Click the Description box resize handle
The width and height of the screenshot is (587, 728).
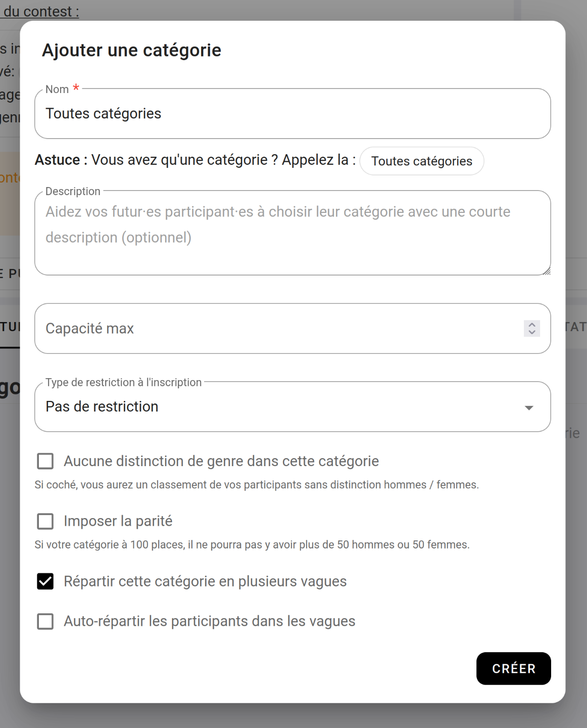[x=547, y=271]
